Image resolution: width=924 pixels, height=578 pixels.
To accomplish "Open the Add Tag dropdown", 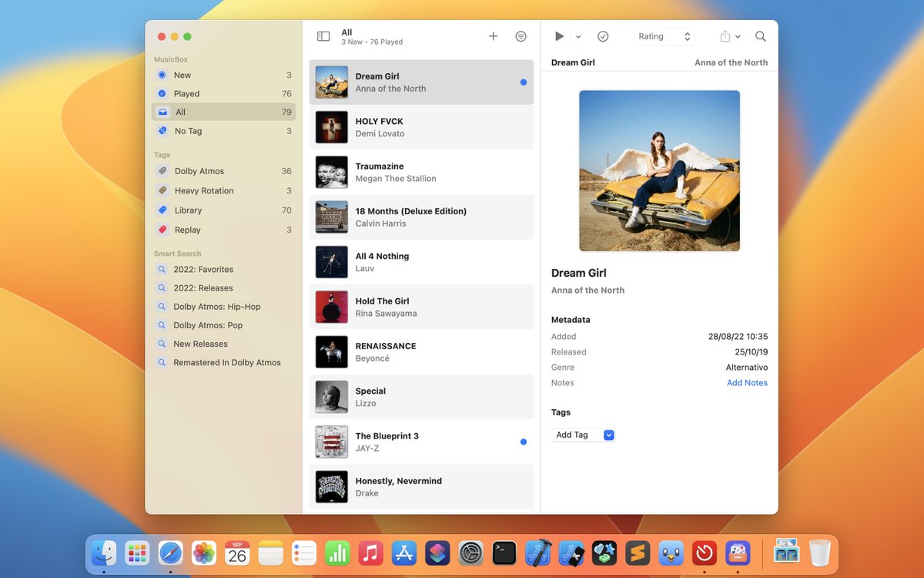I will [583, 435].
